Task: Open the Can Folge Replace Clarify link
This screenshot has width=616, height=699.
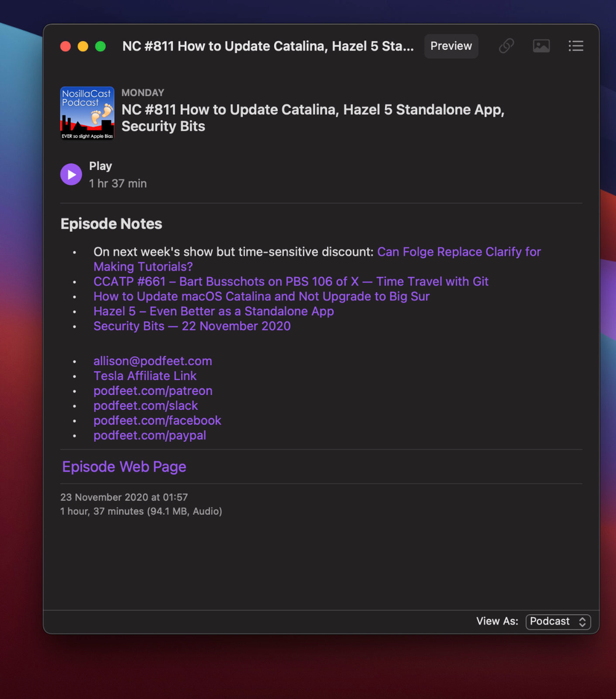Action: pos(458,252)
